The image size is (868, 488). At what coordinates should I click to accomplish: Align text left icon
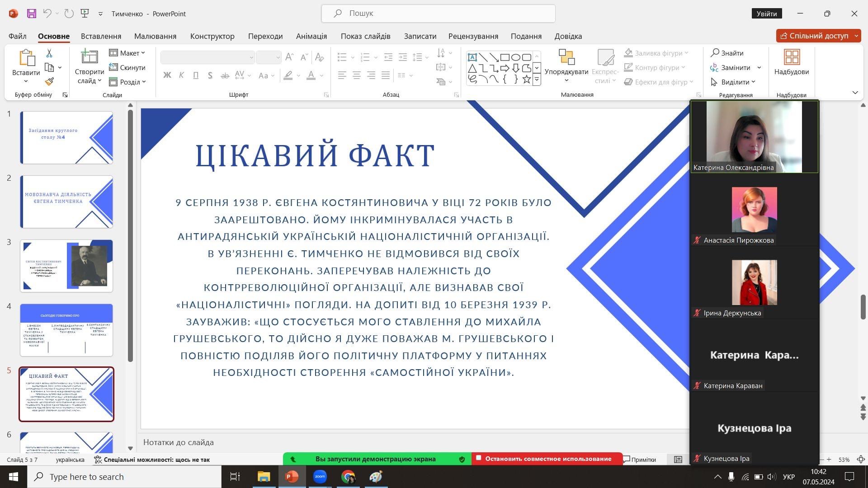(x=342, y=75)
